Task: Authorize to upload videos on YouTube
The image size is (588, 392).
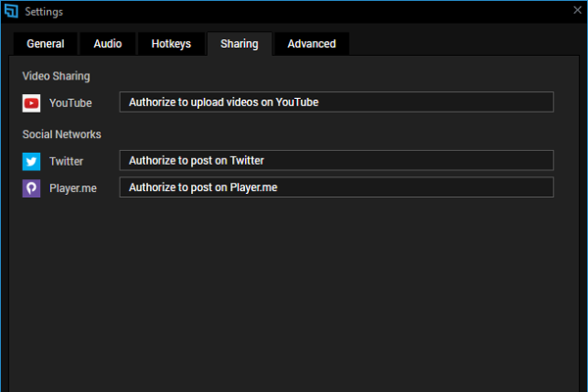Action: [x=336, y=102]
